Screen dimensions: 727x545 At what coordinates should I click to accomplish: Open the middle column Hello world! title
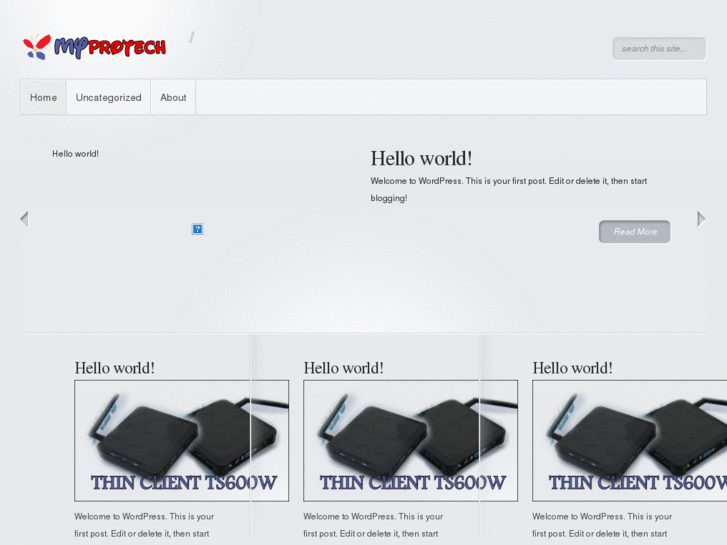click(344, 368)
